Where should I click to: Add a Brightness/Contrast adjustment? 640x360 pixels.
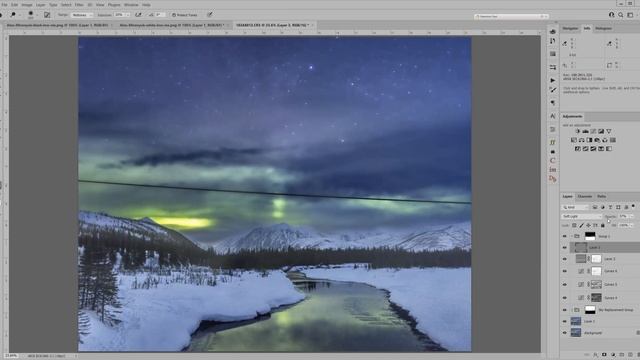click(578, 131)
